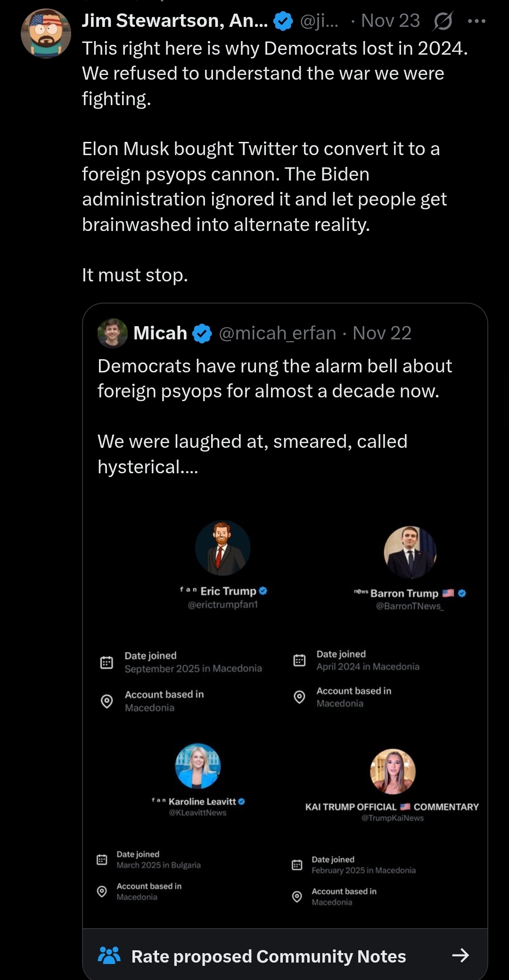
Task: Click the Jim Stewartson display name
Action: (174, 21)
